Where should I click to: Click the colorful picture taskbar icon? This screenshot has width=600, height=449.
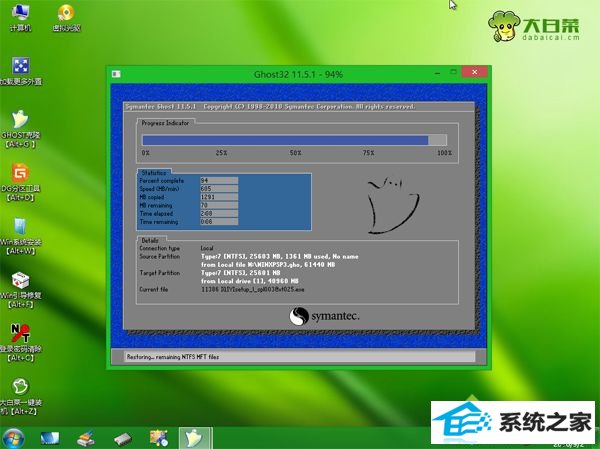pos(159,439)
